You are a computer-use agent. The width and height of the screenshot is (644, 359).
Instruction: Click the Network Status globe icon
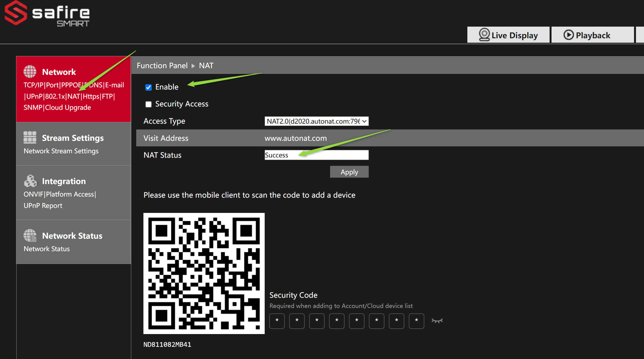click(x=30, y=235)
